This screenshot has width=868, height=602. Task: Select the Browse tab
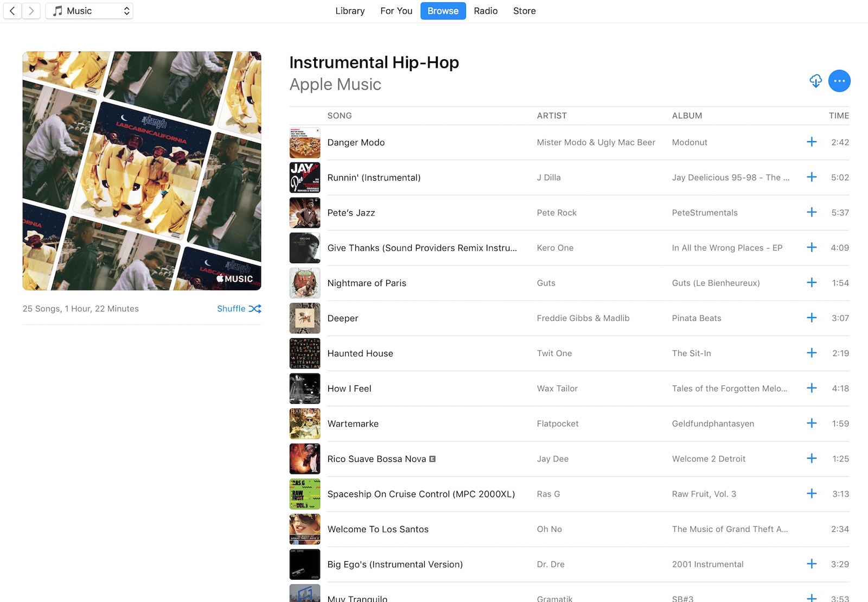point(443,11)
